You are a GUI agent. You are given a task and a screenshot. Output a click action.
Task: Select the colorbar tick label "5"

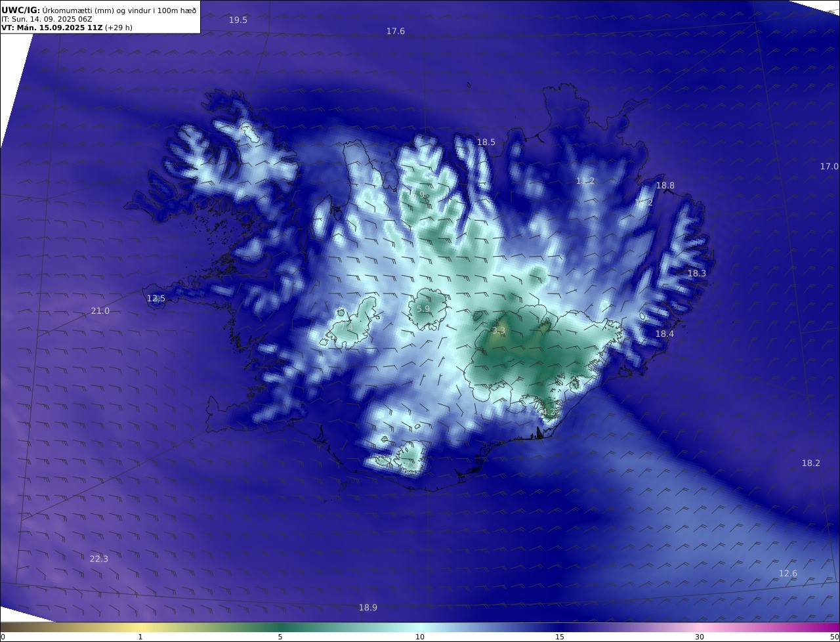(280, 637)
